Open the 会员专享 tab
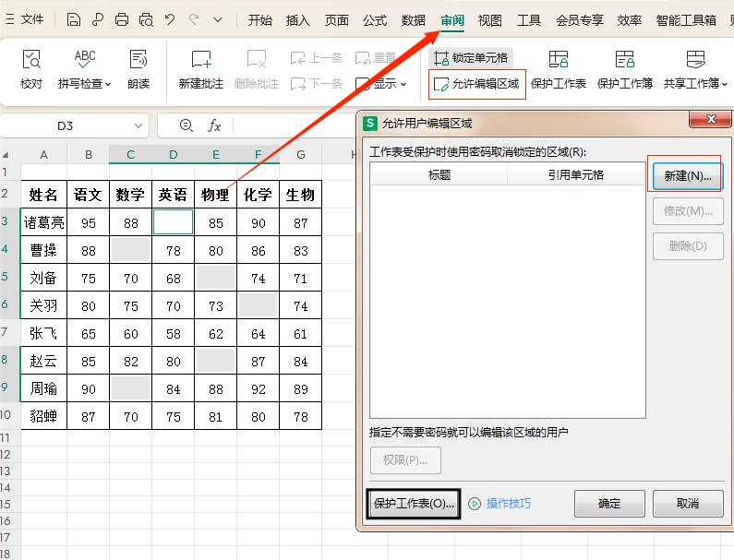 point(580,20)
